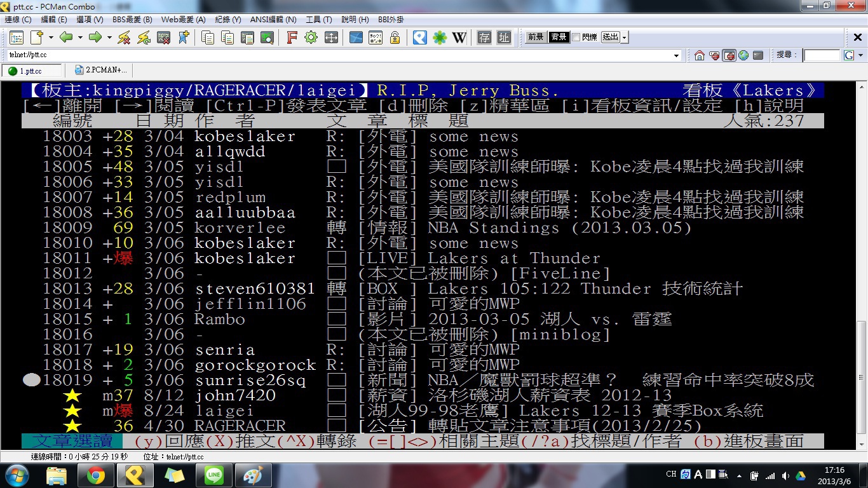This screenshot has width=868, height=488.
Task: Click the new connection page icon
Action: click(x=36, y=37)
